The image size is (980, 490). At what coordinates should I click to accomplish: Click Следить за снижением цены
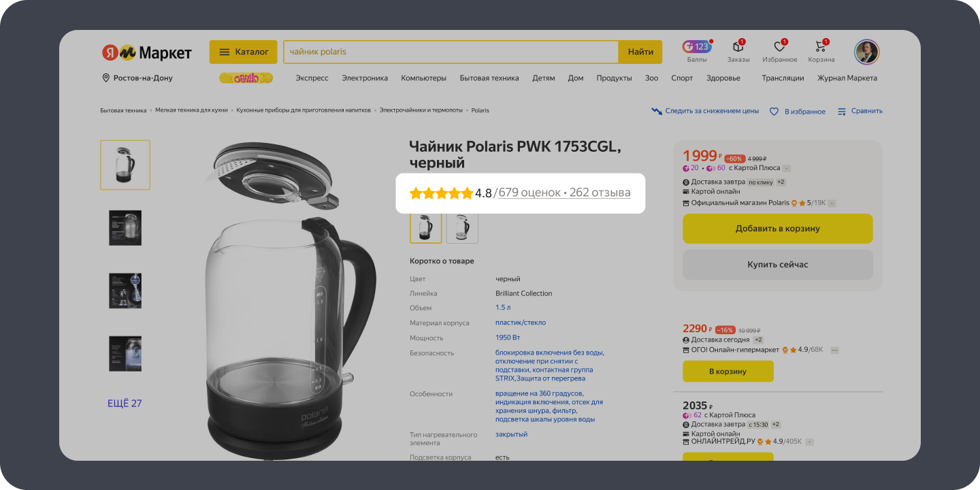[705, 111]
